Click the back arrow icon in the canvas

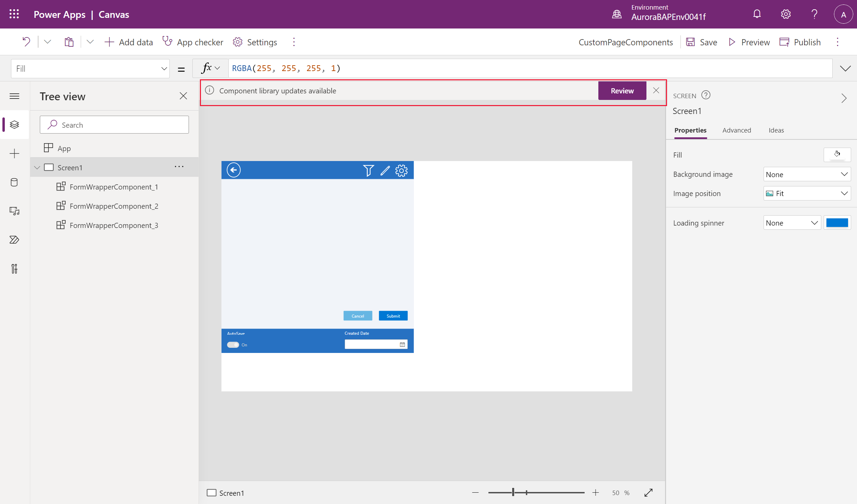pyautogui.click(x=234, y=170)
